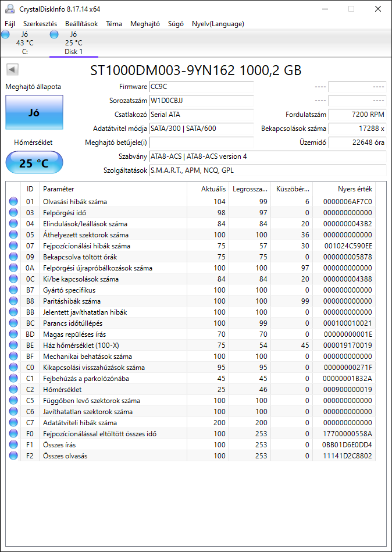
Task: Click the status orb for row 0C
Action: 13,279
